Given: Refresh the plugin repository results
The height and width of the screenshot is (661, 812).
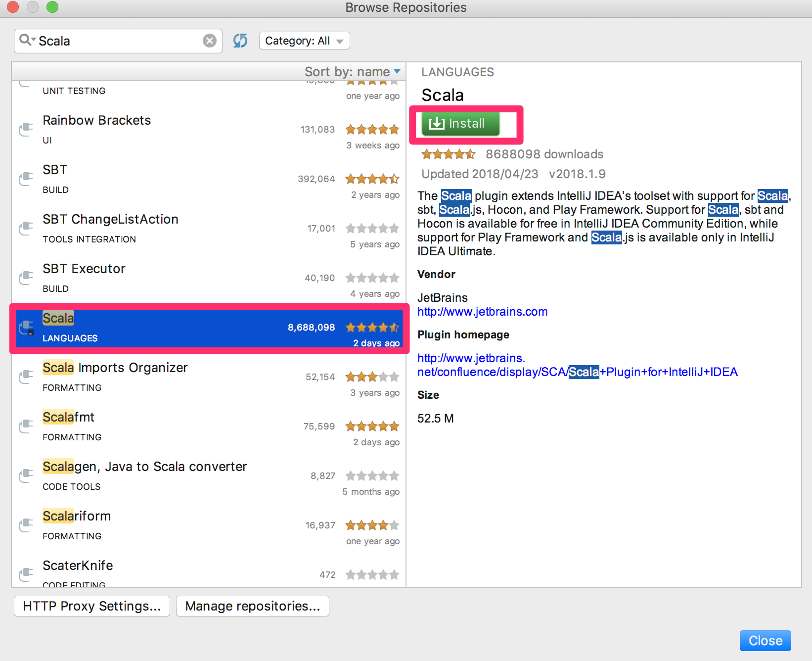Looking at the screenshot, I should (x=240, y=41).
